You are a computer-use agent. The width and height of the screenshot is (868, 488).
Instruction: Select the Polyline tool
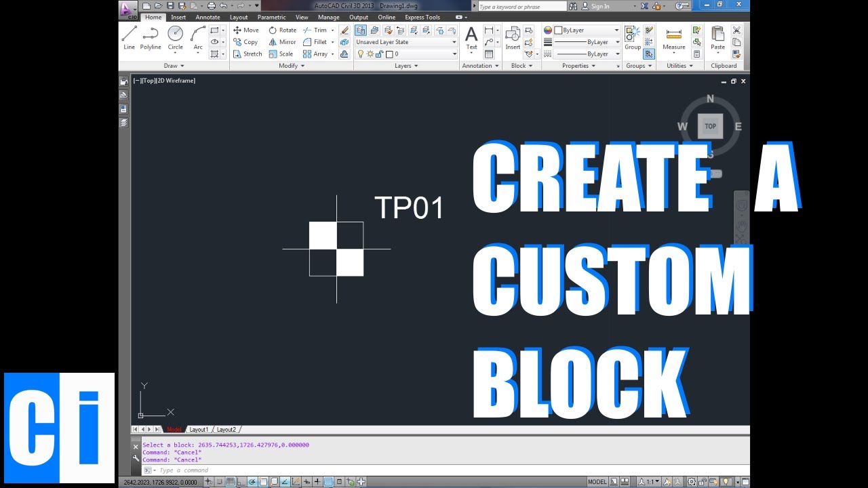(x=151, y=38)
